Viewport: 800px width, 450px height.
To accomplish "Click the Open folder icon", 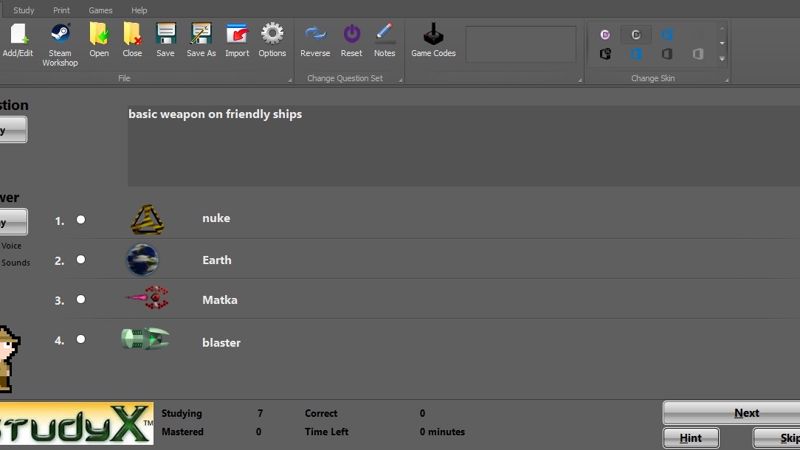I will coord(99,40).
